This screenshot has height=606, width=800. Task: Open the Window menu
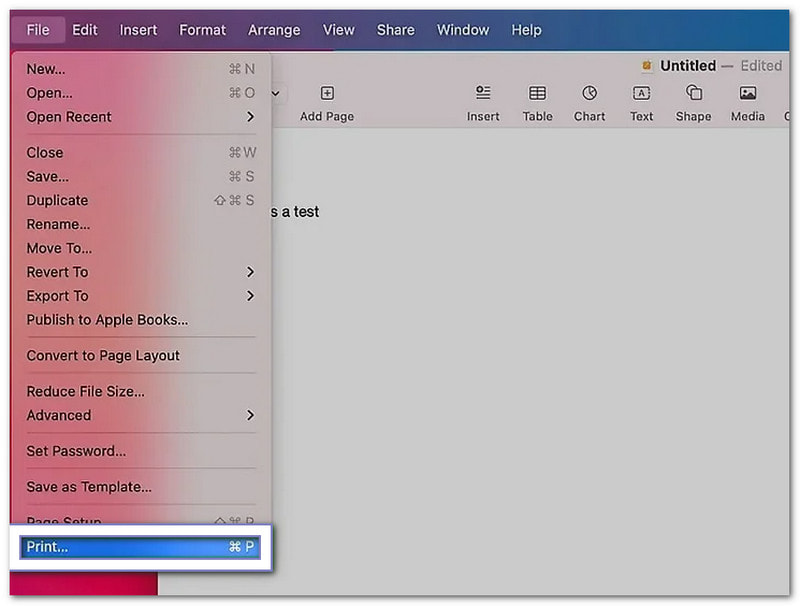(463, 30)
